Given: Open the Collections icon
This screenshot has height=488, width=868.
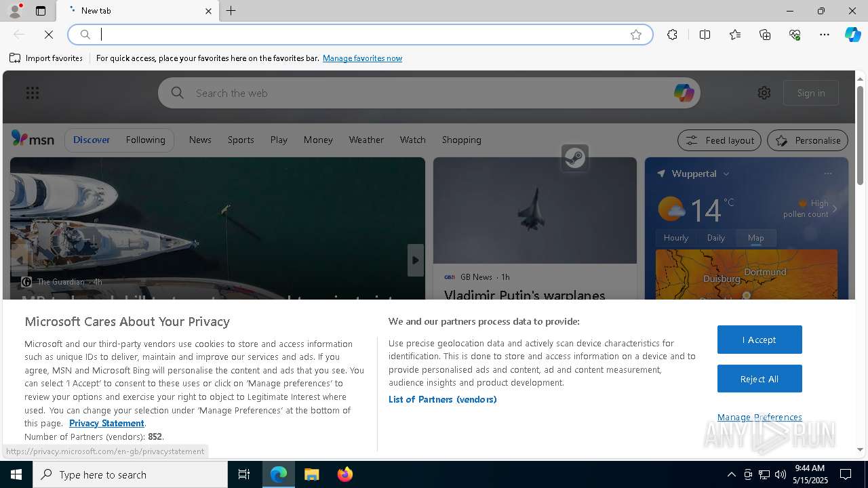Looking at the screenshot, I should [765, 35].
